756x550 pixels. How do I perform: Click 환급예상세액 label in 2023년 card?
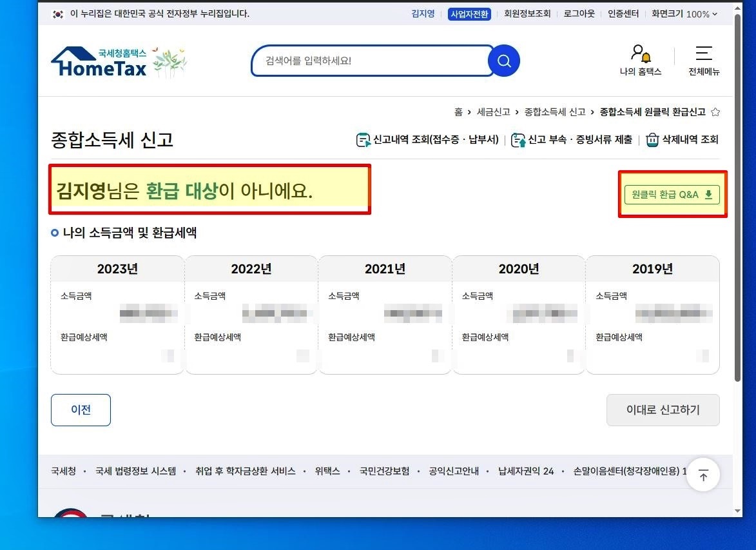pos(84,337)
